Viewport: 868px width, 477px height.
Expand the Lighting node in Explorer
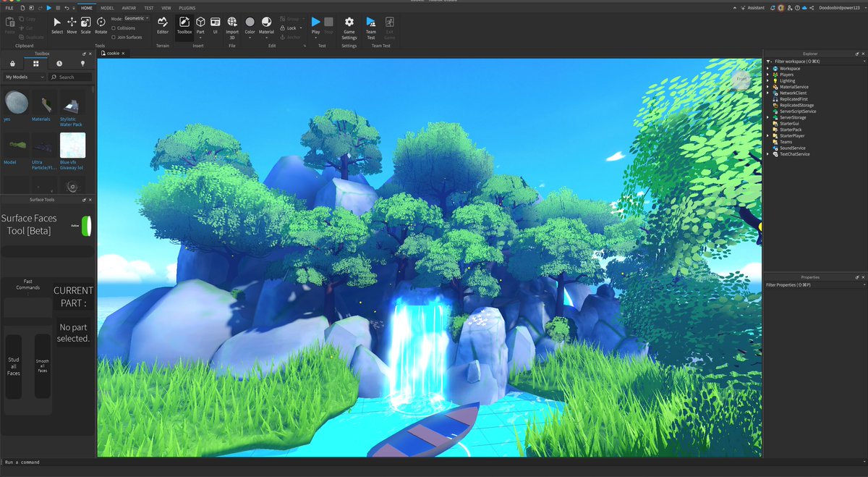point(768,81)
